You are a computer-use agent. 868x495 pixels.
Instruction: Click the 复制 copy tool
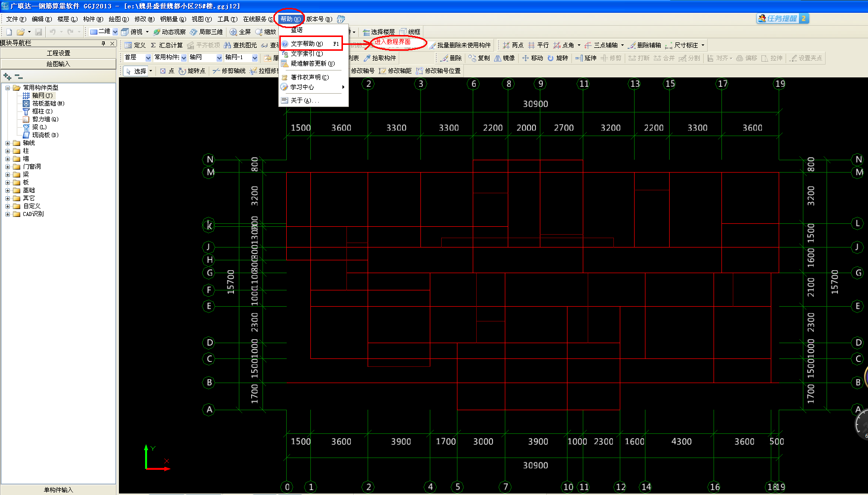(479, 58)
